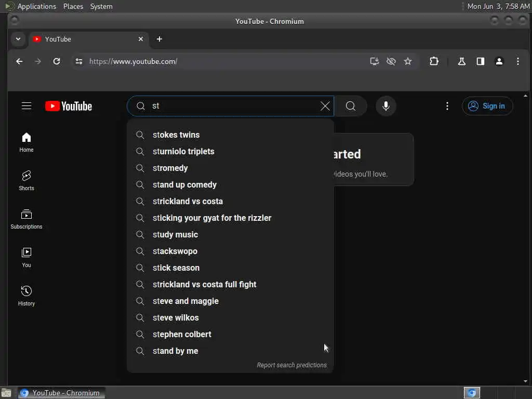Click the YouTube logo

pyautogui.click(x=69, y=106)
